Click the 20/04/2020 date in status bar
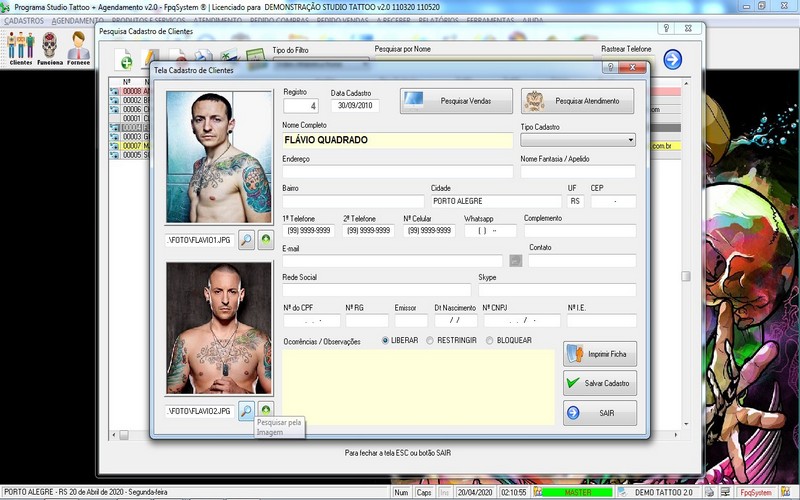The width and height of the screenshot is (800, 500). (x=474, y=492)
